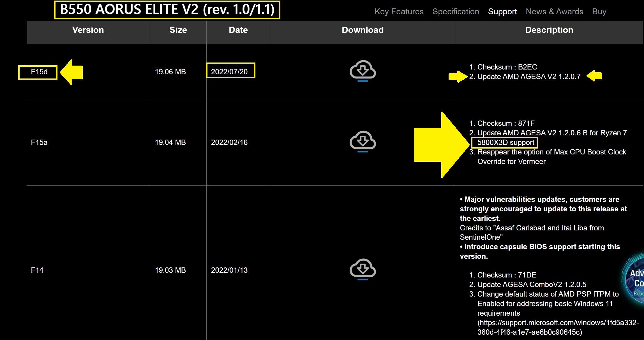Click the AMD PSP fTPM change description

coord(548,304)
